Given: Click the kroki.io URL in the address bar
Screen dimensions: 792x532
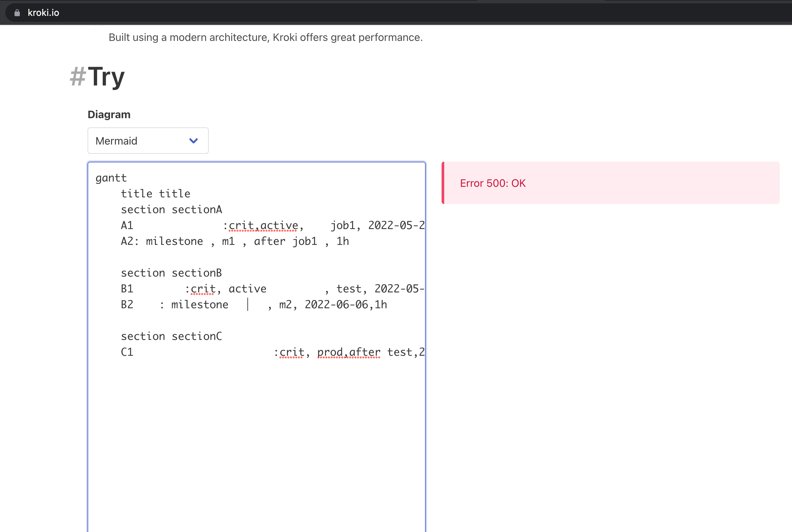Looking at the screenshot, I should coord(44,13).
